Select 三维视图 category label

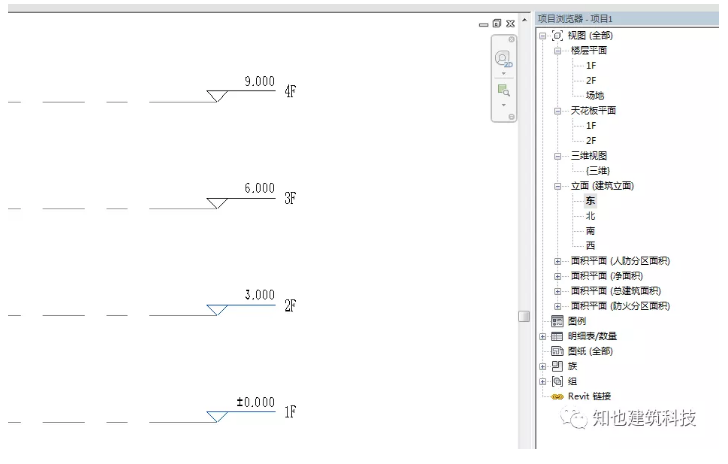[589, 156]
